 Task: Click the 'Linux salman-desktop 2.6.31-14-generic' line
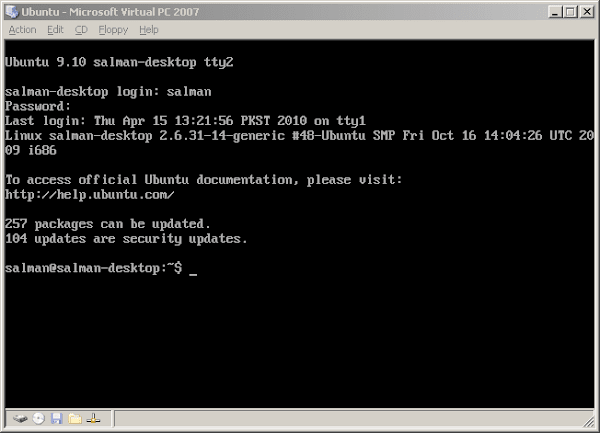[x=299, y=135]
